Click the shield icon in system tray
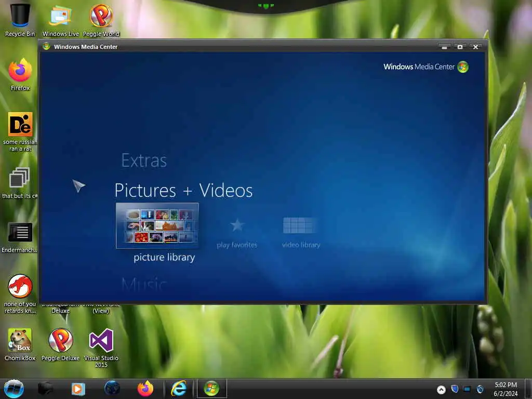Screen dimensions: 532x399 [455, 389]
